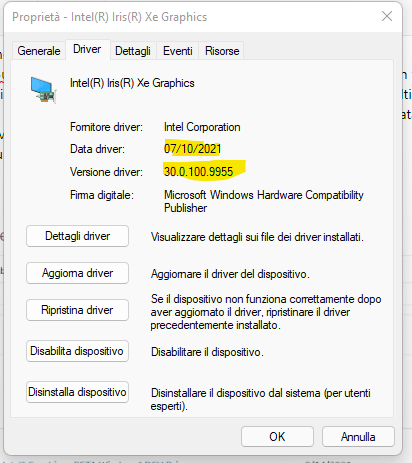Image resolution: width=412 pixels, height=463 pixels.
Task: Click Ripristina driver to roll back
Action: coord(77,310)
